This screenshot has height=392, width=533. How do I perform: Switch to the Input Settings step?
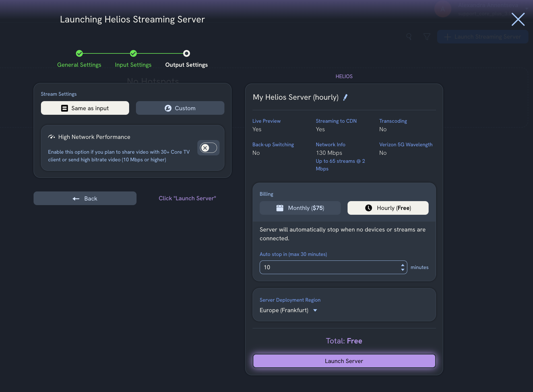pyautogui.click(x=133, y=64)
